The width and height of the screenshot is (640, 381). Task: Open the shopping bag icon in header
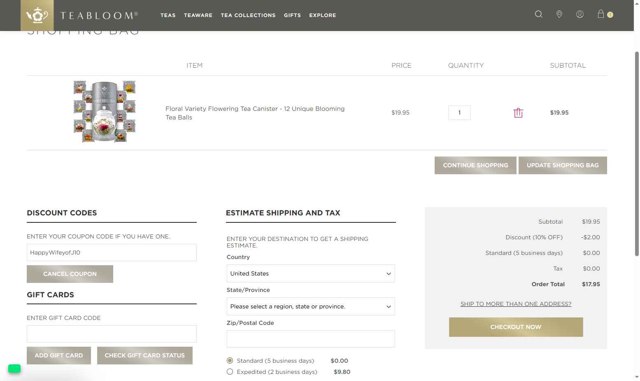[600, 14]
